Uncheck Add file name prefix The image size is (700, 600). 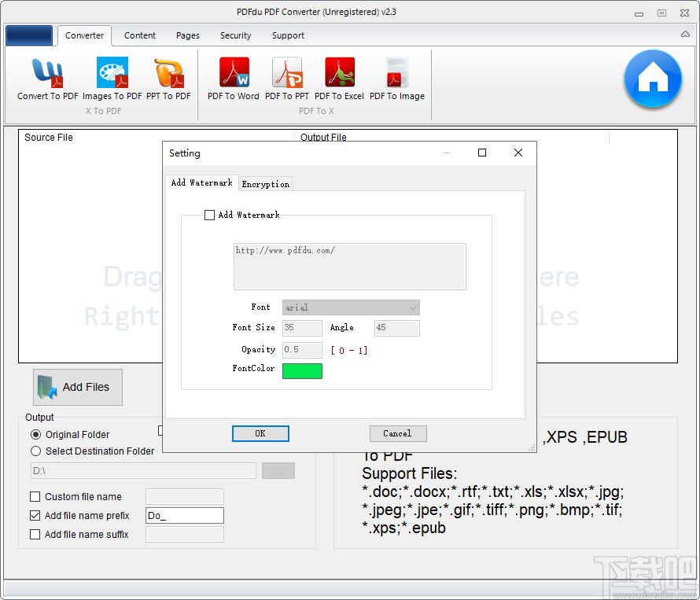coord(35,515)
